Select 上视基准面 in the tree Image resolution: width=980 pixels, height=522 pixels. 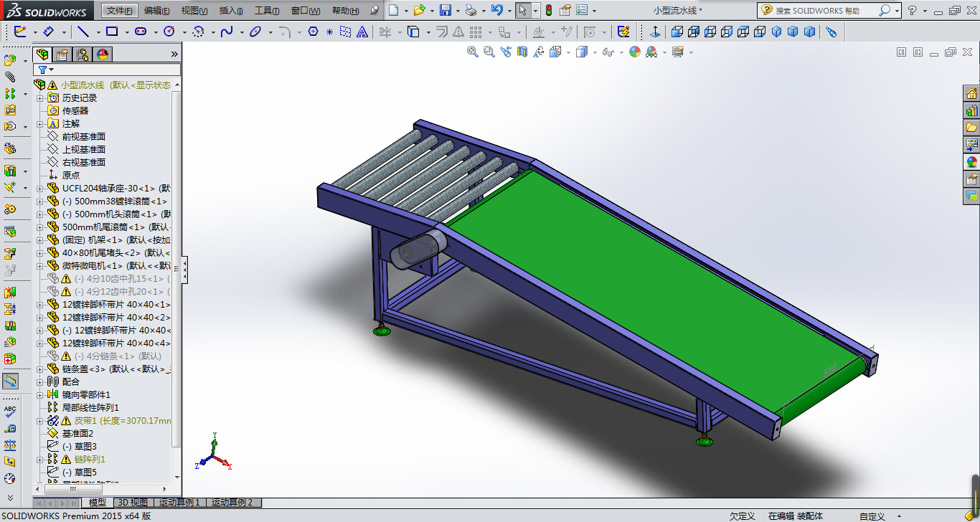pyautogui.click(x=83, y=150)
